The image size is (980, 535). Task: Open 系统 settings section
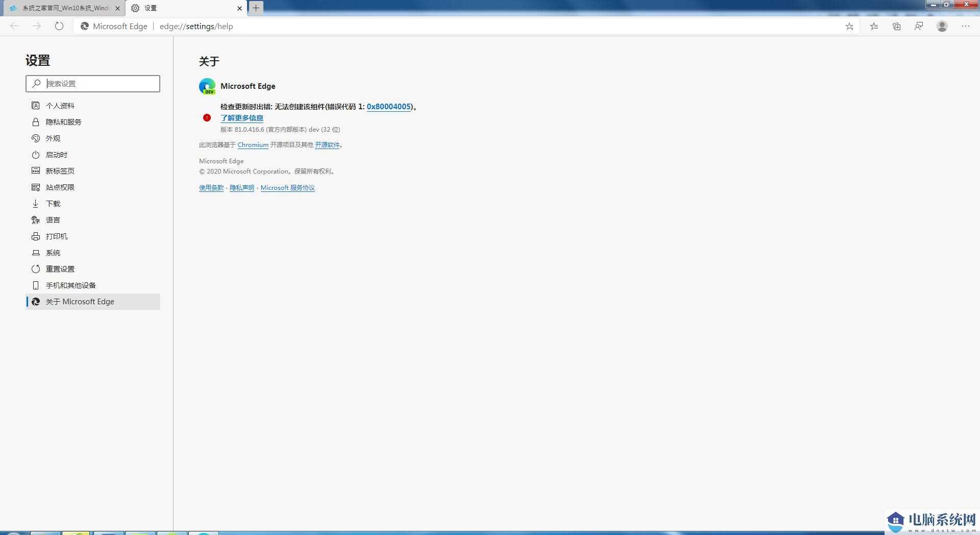coord(93,253)
